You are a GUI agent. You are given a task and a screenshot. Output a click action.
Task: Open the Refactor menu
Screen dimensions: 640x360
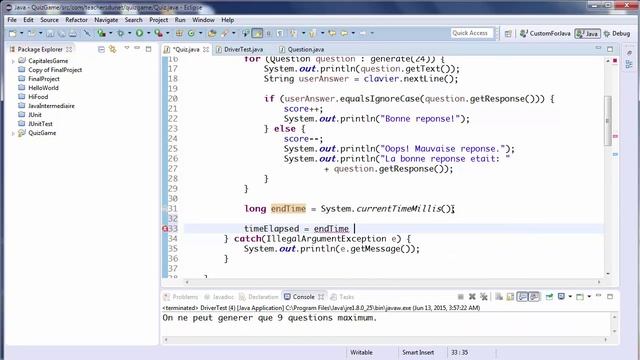pyautogui.click(x=76, y=20)
